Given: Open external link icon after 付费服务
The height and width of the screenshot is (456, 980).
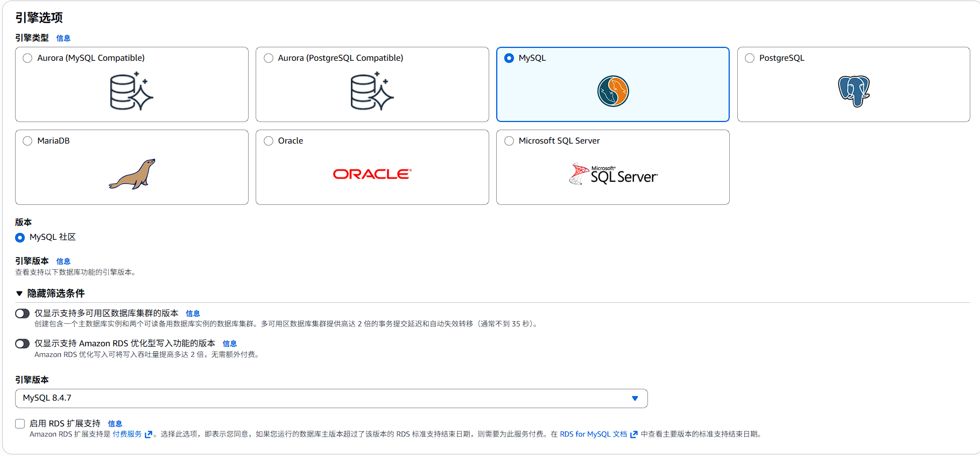Looking at the screenshot, I should pyautogui.click(x=149, y=434).
